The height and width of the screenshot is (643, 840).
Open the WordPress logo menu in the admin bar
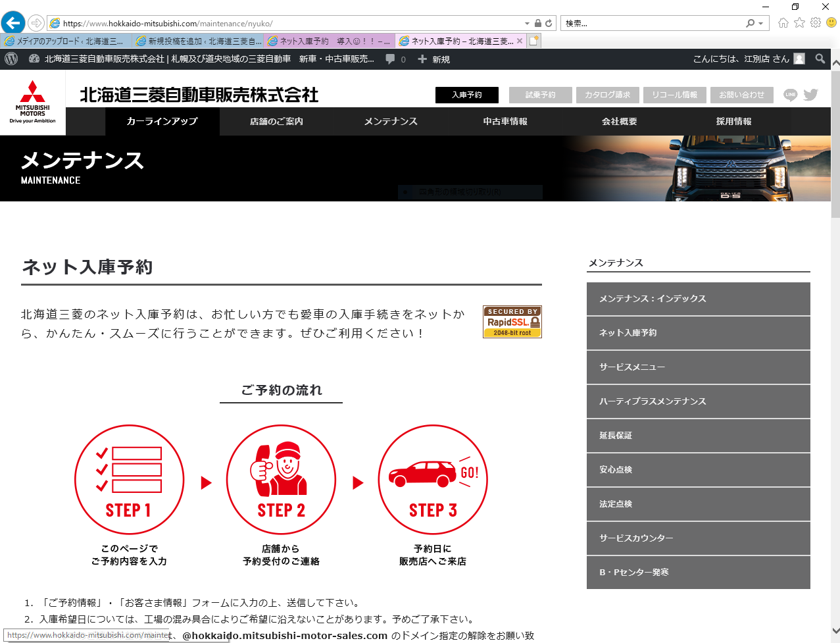pos(11,59)
